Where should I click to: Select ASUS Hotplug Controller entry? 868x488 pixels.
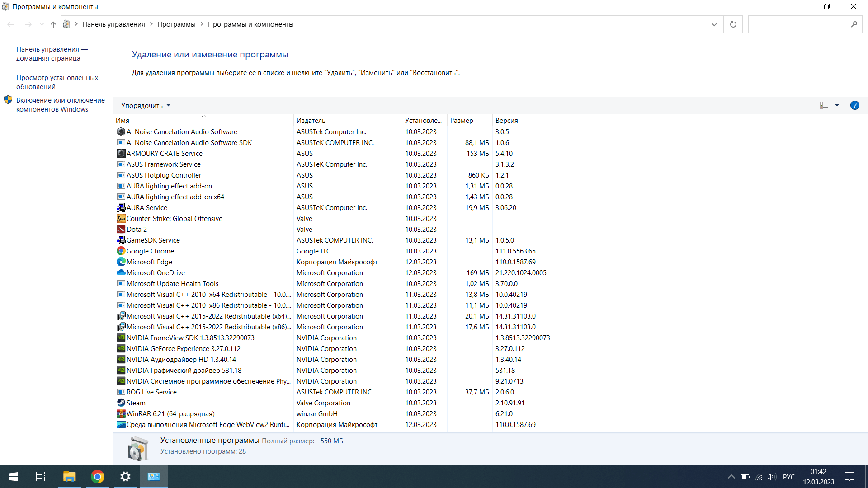coord(339,175)
